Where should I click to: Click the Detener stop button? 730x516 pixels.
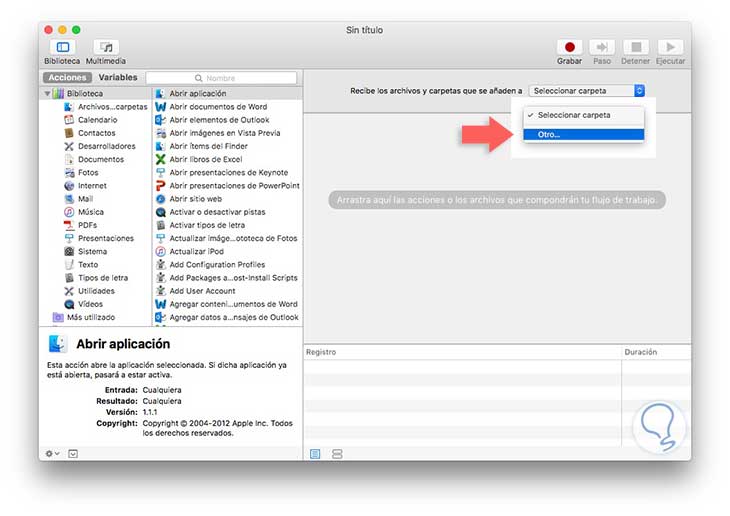pos(635,48)
